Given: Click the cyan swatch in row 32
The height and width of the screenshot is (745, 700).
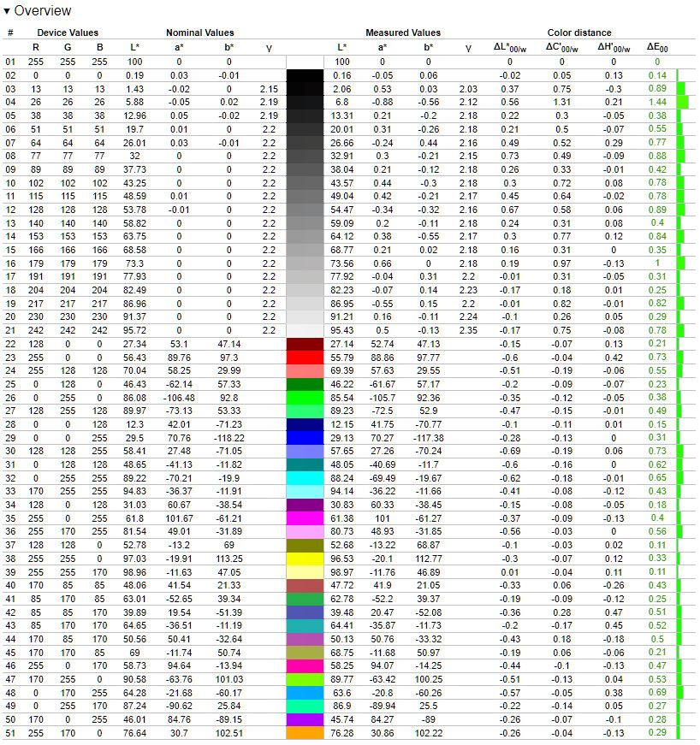Looking at the screenshot, I should [x=305, y=478].
